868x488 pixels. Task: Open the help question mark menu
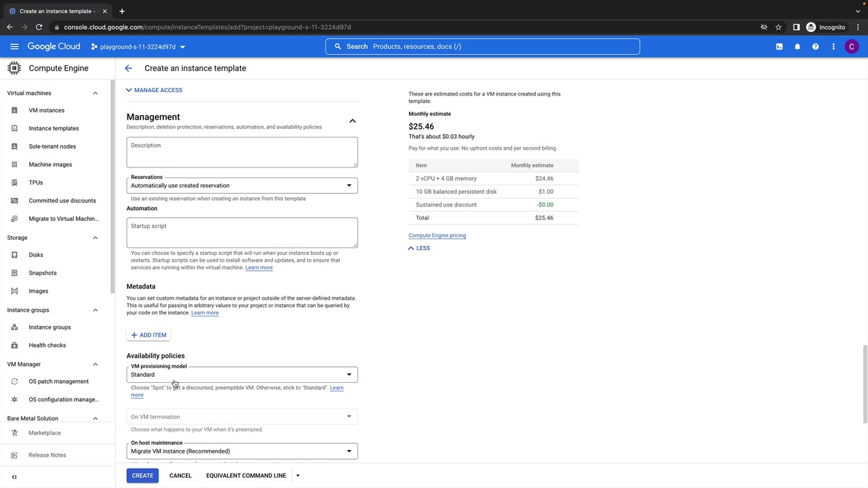click(x=815, y=47)
